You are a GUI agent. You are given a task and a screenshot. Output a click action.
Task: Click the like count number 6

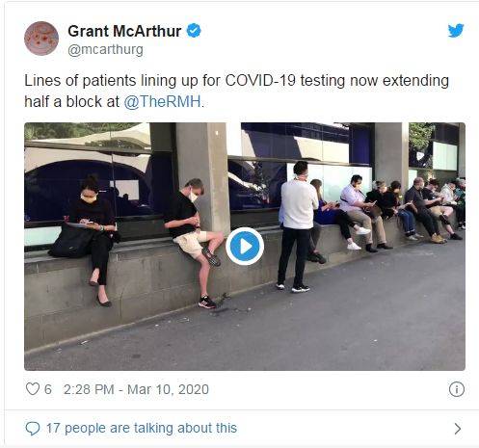[48, 389]
